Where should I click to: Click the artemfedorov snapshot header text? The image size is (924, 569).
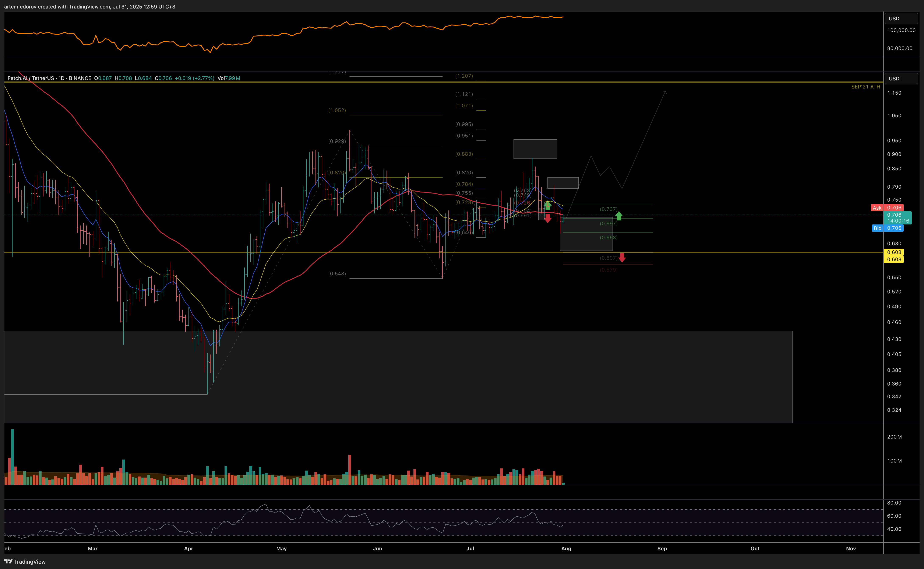(89, 7)
